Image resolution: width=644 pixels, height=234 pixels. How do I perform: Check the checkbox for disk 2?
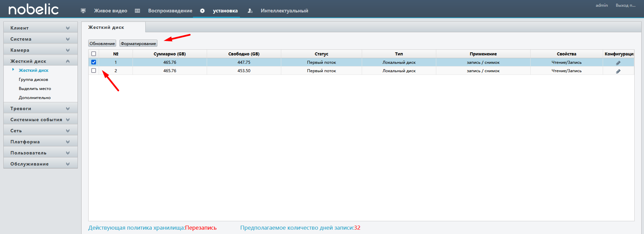94,71
